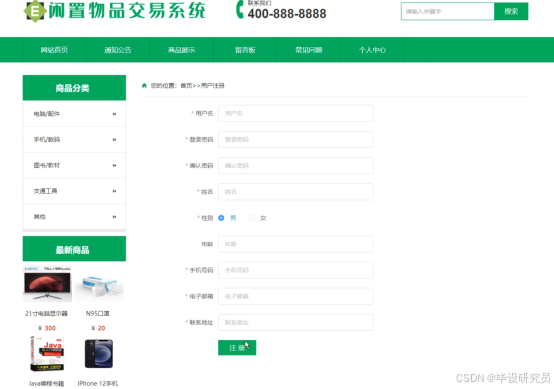Click the 商品分类 sidebar header
The image size is (554, 389).
(74, 88)
